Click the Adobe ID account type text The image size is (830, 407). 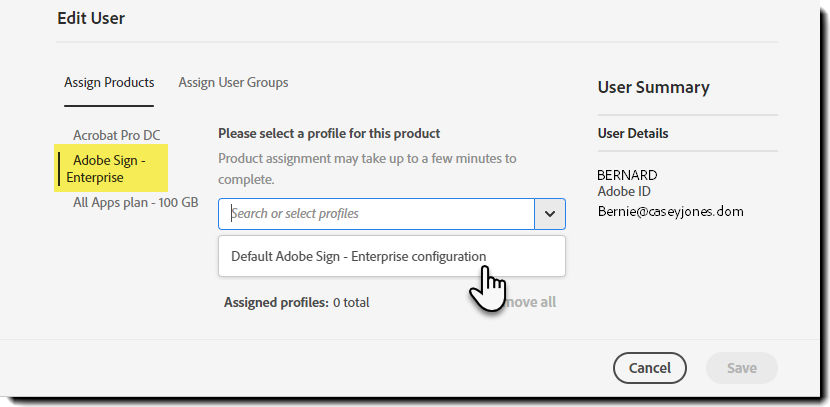coord(624,191)
